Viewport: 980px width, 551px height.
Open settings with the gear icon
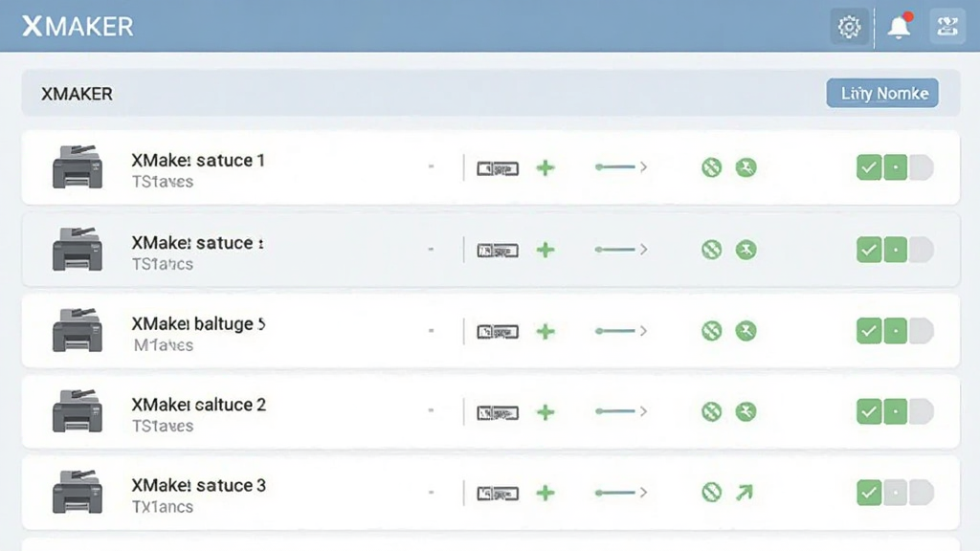[x=850, y=27]
